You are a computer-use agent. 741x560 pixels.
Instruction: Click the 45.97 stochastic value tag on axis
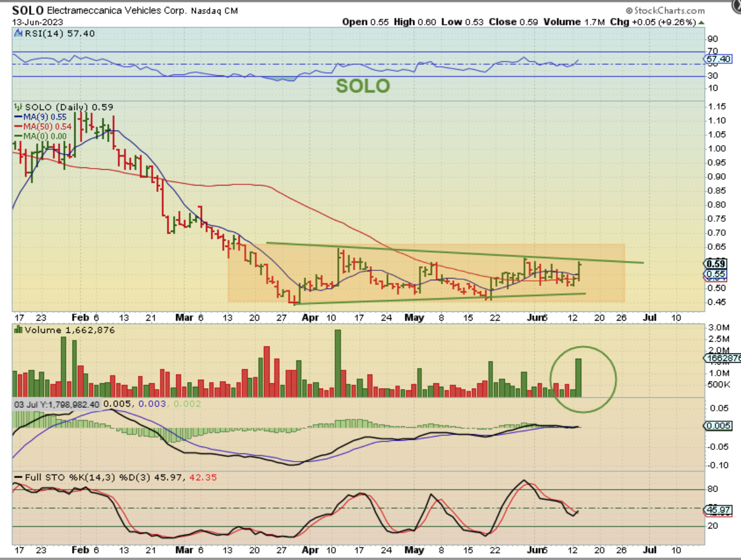[x=718, y=510]
